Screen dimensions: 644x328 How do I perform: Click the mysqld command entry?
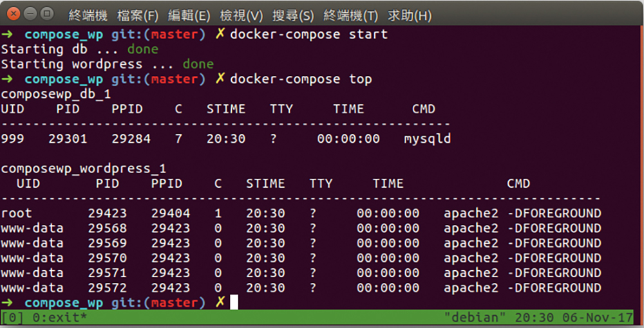[x=427, y=139]
